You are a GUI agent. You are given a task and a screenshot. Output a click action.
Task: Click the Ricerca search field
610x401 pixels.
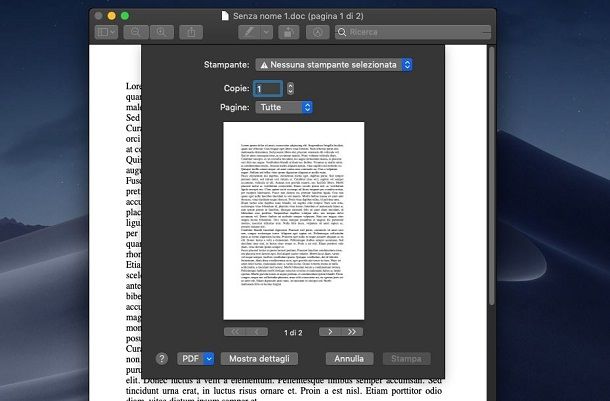click(413, 32)
